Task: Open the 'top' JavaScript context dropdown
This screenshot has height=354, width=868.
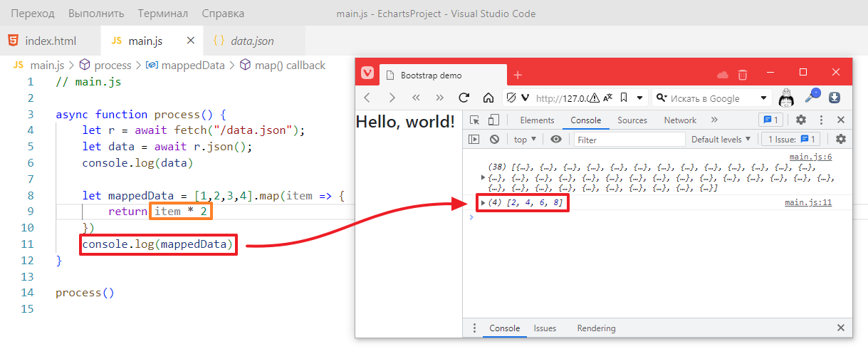Action: coord(525,140)
